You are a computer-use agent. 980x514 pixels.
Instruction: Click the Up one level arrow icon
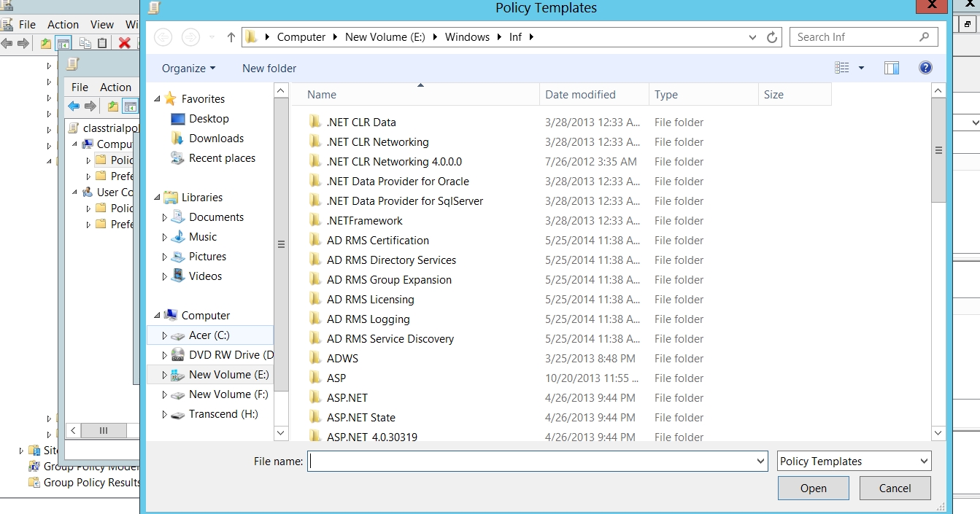coord(231,37)
